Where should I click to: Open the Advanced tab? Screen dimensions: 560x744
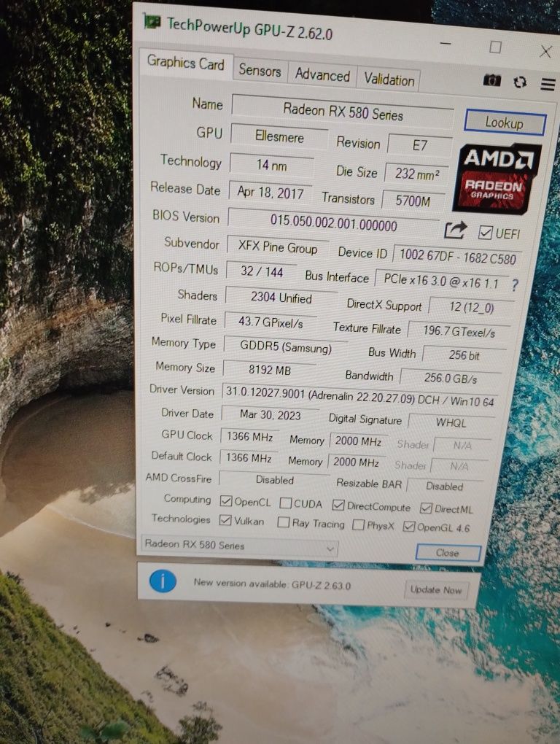tap(322, 74)
